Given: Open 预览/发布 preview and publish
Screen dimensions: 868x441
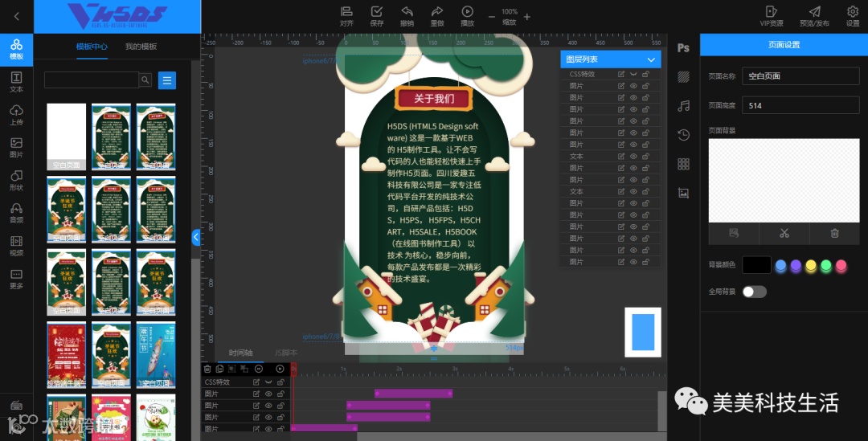Looking at the screenshot, I should pyautogui.click(x=814, y=15).
